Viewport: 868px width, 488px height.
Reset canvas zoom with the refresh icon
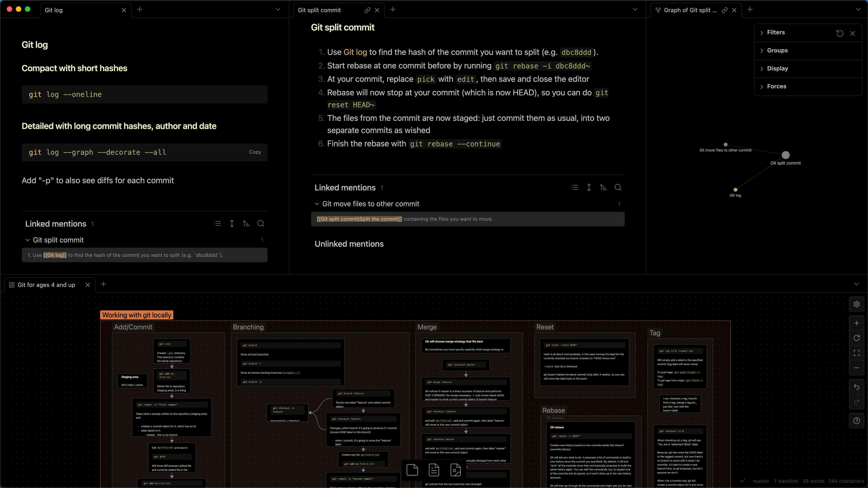point(856,338)
